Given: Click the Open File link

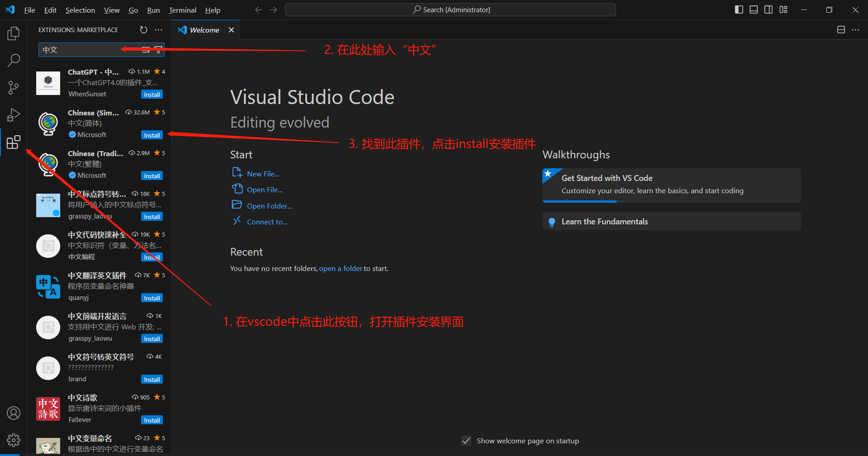Looking at the screenshot, I should click(265, 190).
